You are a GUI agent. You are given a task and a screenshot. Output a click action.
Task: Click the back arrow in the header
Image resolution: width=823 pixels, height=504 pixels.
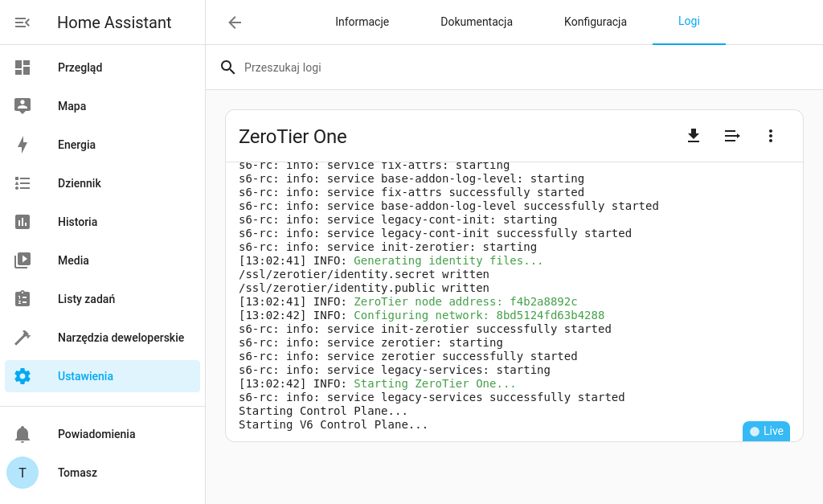point(235,23)
